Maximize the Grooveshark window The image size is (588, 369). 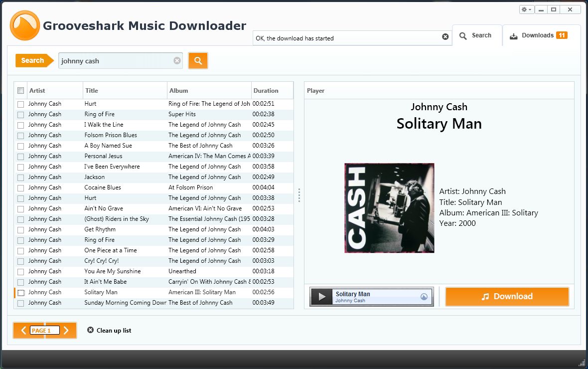click(554, 10)
